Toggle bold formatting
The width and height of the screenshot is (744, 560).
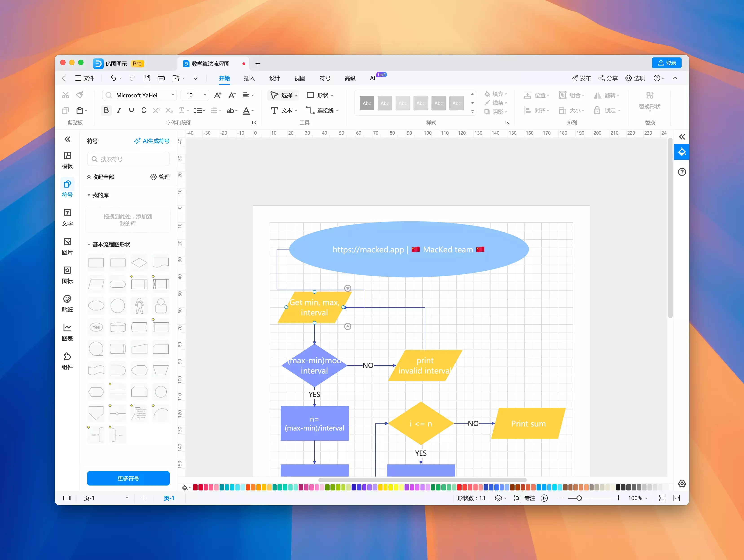[106, 110]
